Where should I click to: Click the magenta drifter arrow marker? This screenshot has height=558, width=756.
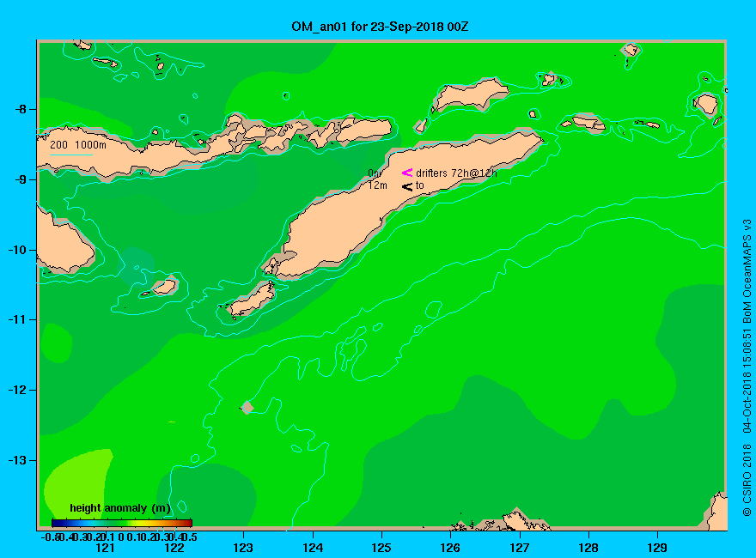tap(407, 173)
